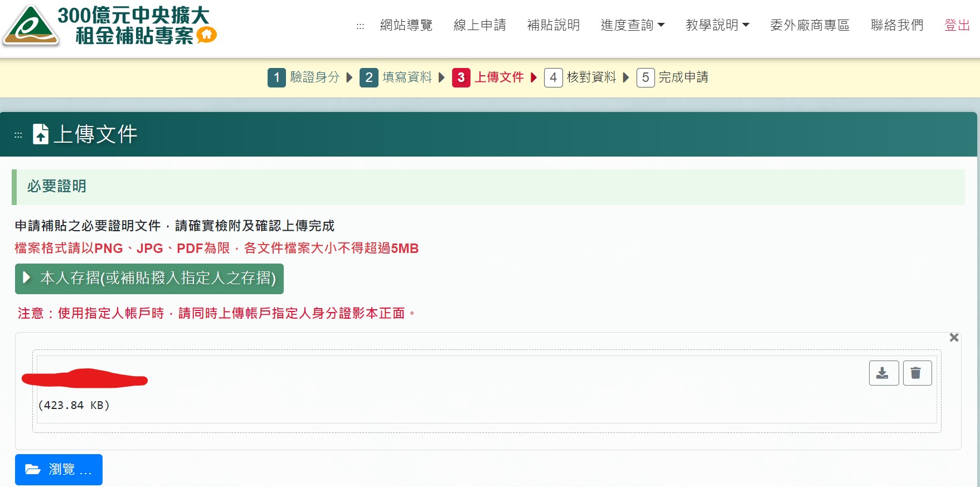
Task: Click the download icon for uploaded file
Action: (884, 373)
